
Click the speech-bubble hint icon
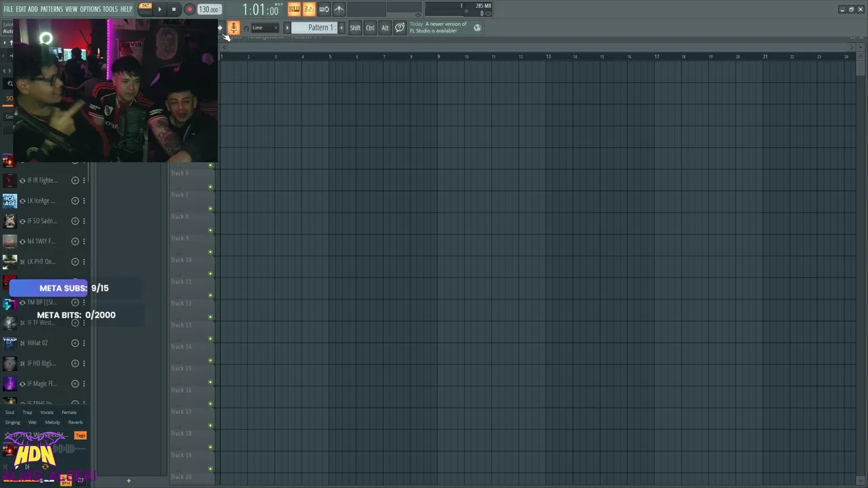click(x=400, y=28)
